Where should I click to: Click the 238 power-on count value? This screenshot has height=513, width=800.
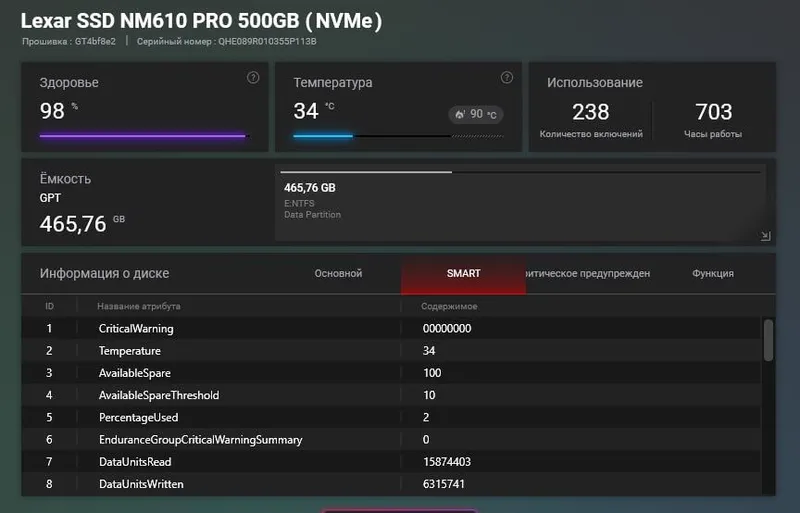pyautogui.click(x=591, y=112)
